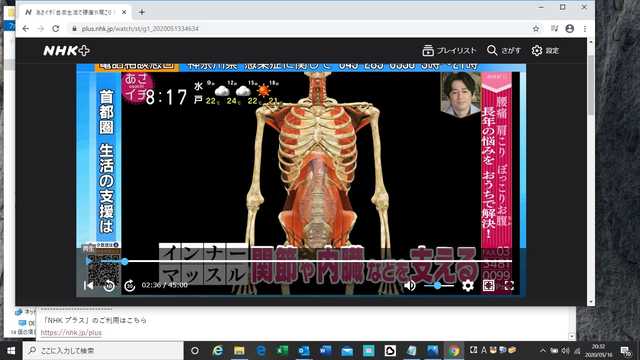
Task: Open the プレイリスト playlist
Action: coord(449,50)
